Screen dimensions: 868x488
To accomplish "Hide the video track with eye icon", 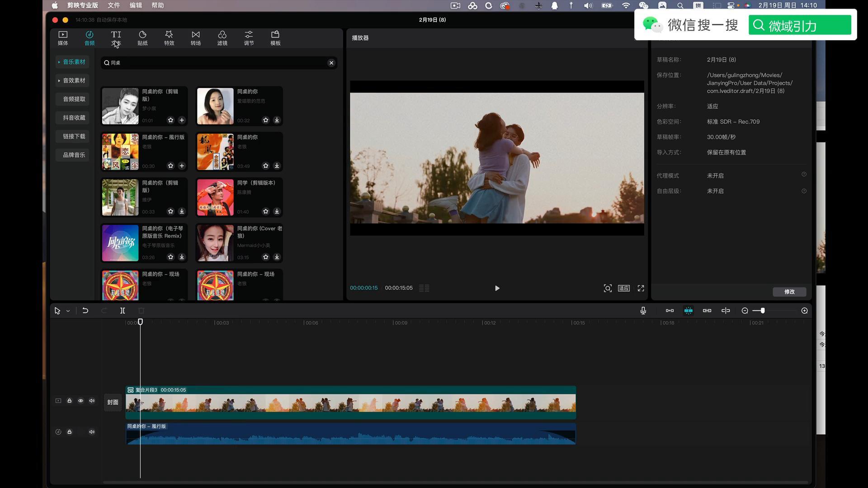I will click(x=80, y=401).
